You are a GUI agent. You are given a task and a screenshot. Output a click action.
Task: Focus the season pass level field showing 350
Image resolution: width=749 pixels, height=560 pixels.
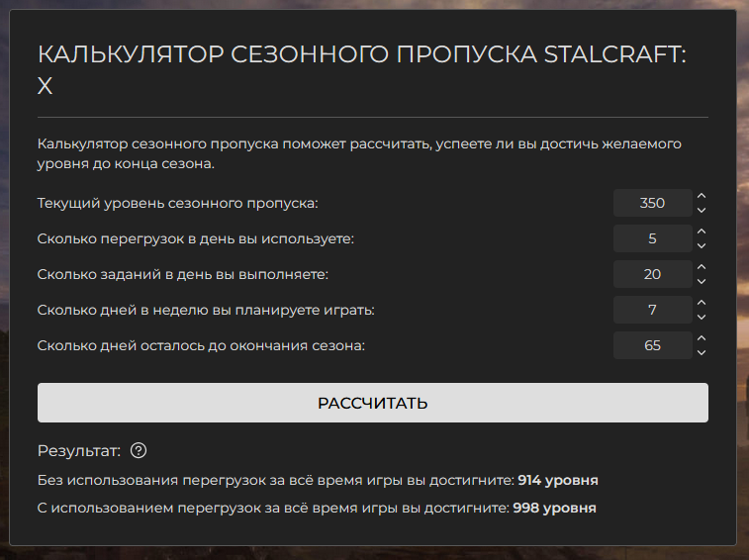[x=652, y=203]
